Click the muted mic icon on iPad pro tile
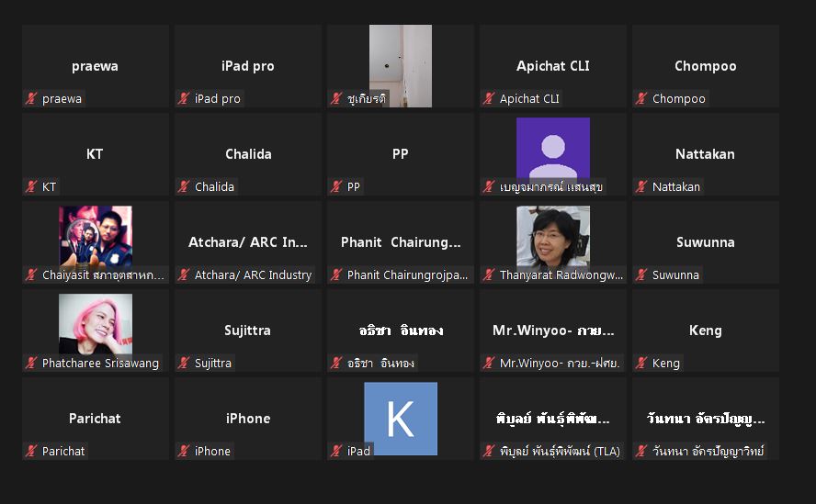The width and height of the screenshot is (816, 504). coord(184,98)
